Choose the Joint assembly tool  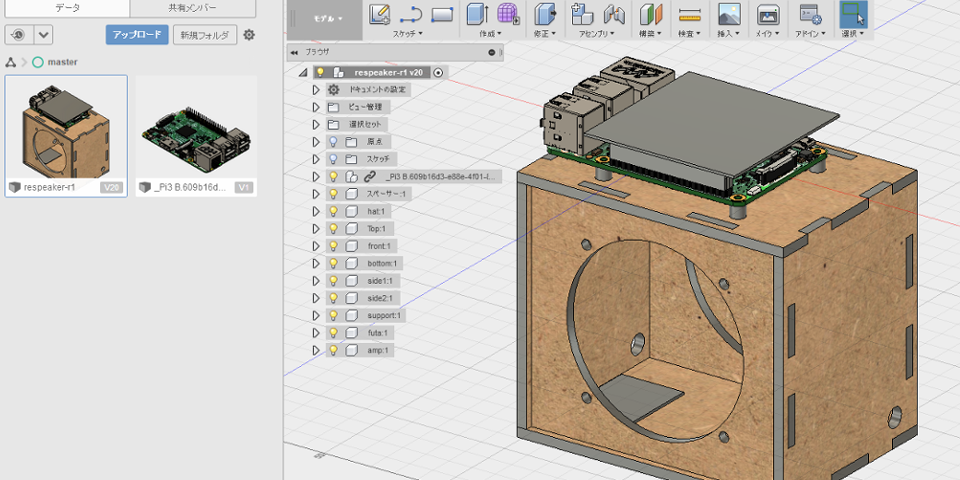pyautogui.click(x=614, y=14)
